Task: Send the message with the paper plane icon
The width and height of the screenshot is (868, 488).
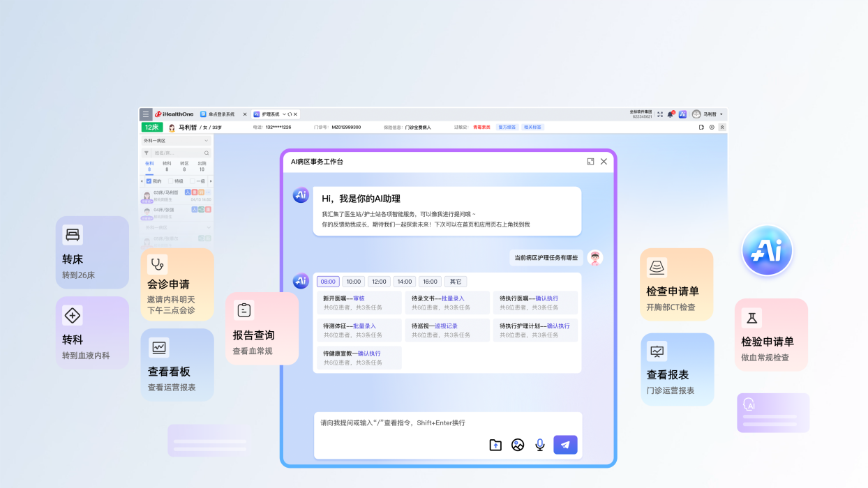Action: tap(565, 444)
